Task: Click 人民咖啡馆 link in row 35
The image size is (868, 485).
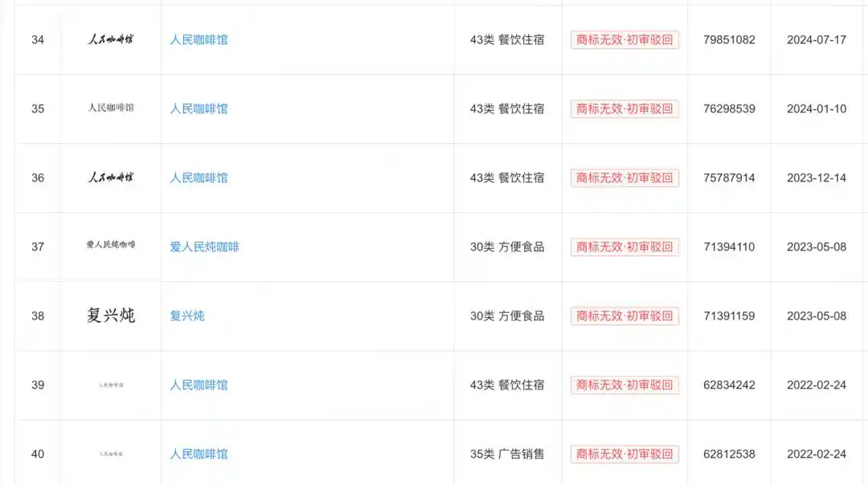Action: click(x=199, y=108)
